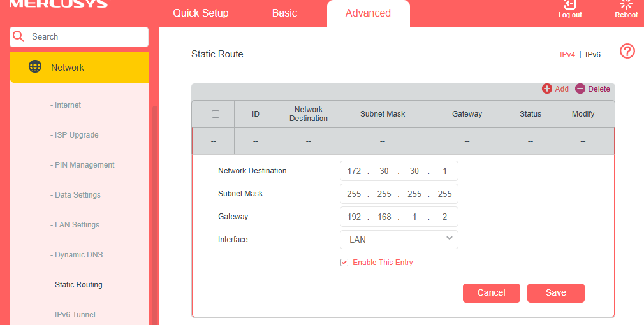The height and width of the screenshot is (325, 644).
Task: Click the Add link text
Action: point(562,89)
